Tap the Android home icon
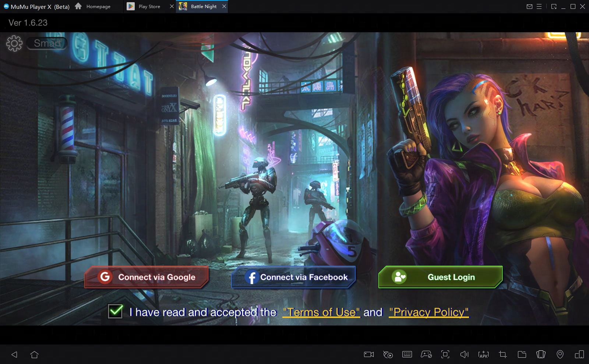The height and width of the screenshot is (364, 589). click(x=35, y=354)
